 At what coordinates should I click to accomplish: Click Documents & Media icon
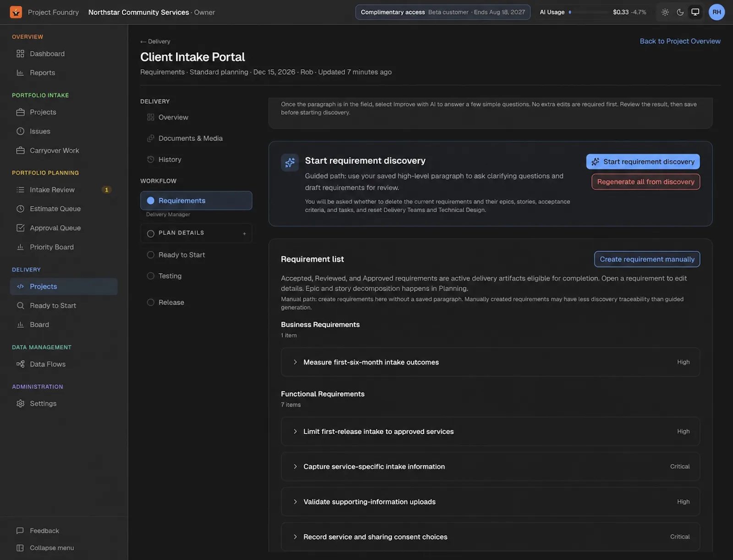[x=150, y=138]
